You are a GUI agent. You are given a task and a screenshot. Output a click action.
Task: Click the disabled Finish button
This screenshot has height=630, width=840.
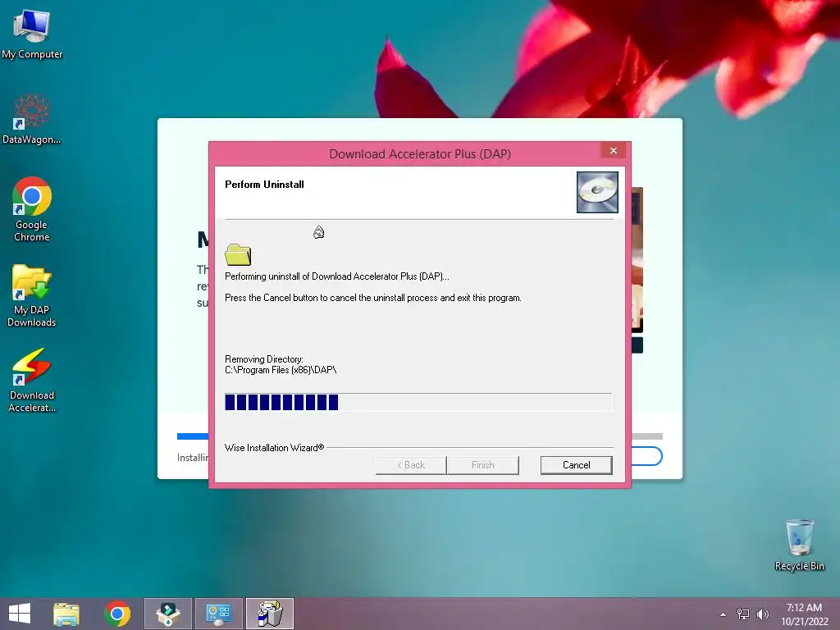point(482,465)
